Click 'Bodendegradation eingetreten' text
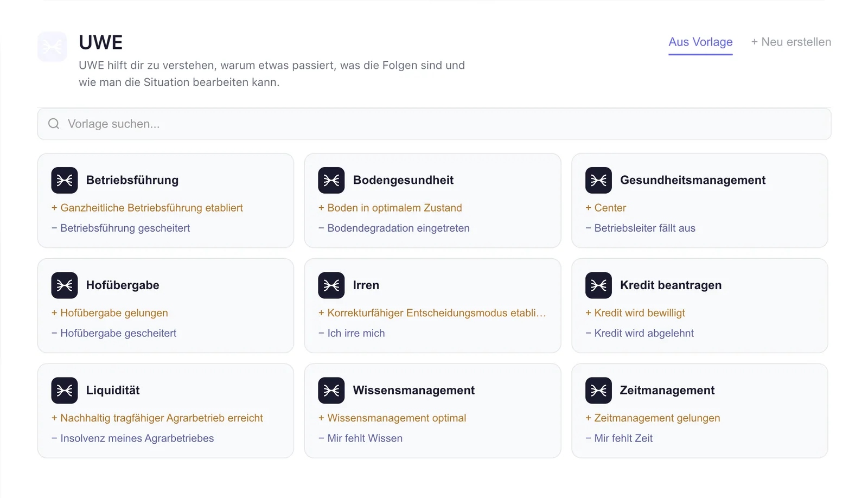 (x=394, y=228)
